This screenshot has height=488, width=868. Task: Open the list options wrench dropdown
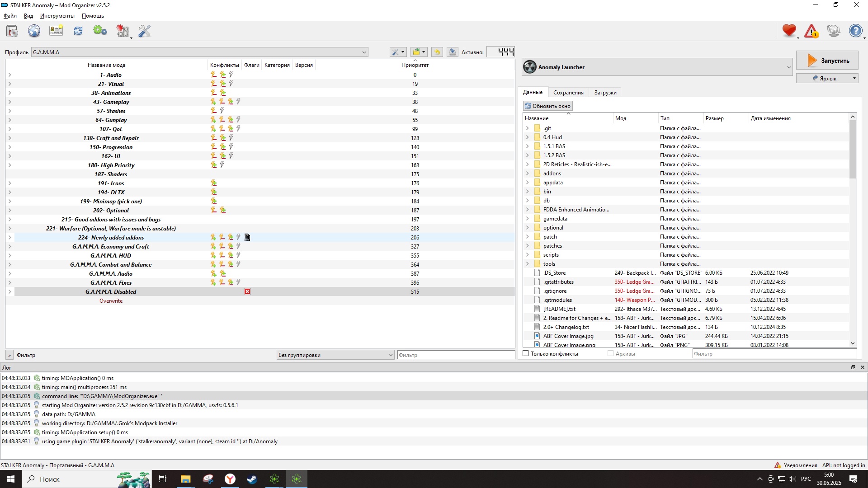398,52
